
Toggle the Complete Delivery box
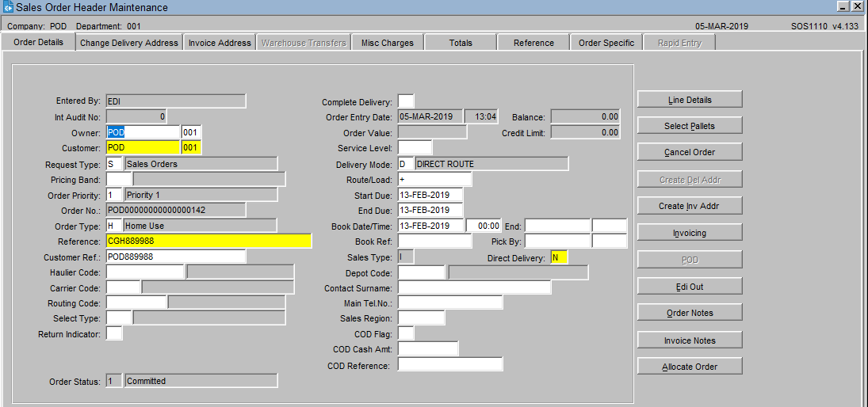405,101
